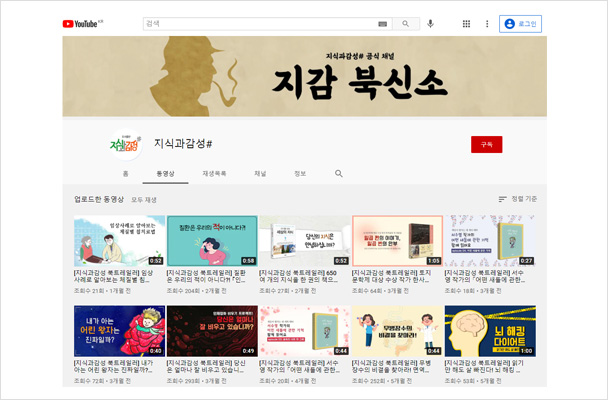This screenshot has height=400, width=608.
Task: Open the 0:27 서수영 작가 video thumbnail
Action: (490, 241)
